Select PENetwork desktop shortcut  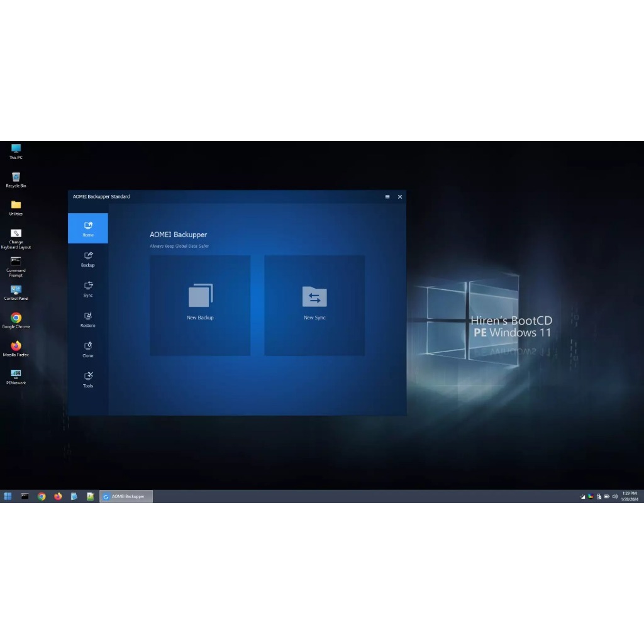pos(16,377)
